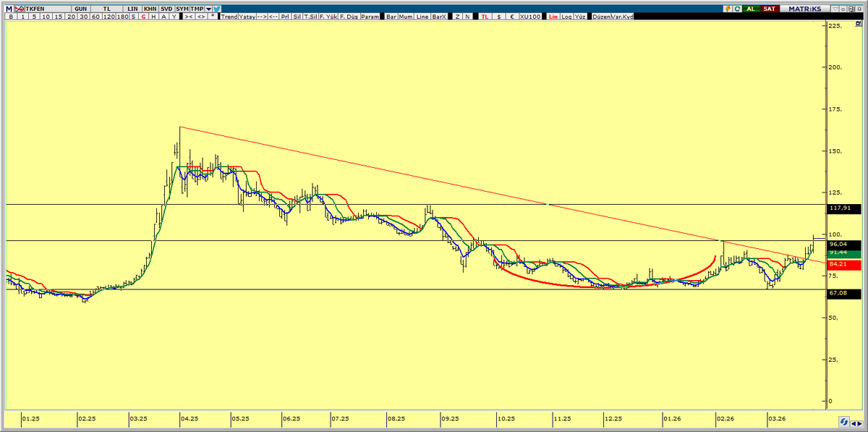The width and height of the screenshot is (868, 432).
Task: Click the F. Düş button
Action: tap(349, 16)
